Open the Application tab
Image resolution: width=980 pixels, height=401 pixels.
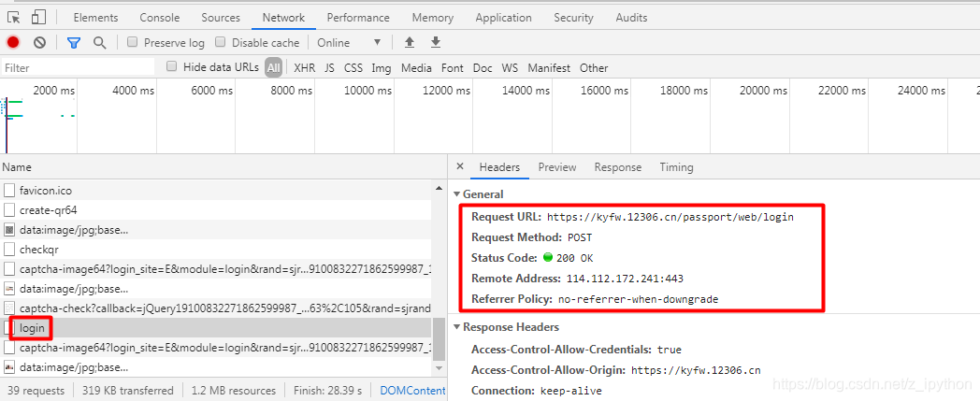coord(503,18)
